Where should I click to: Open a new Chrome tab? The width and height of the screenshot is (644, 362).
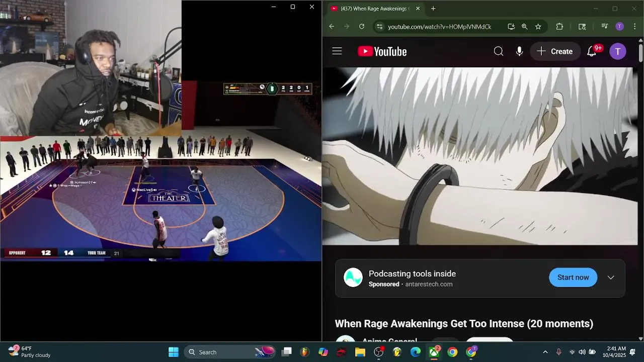[433, 9]
